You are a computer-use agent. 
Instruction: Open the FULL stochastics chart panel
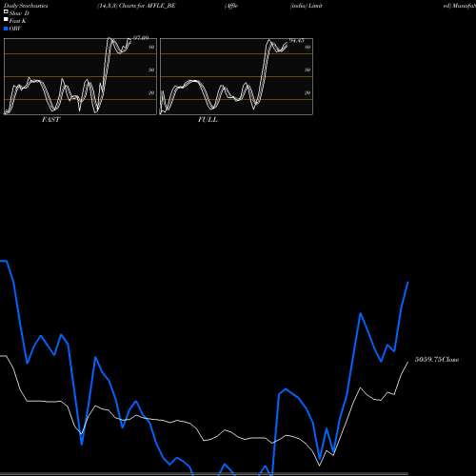coord(236,76)
